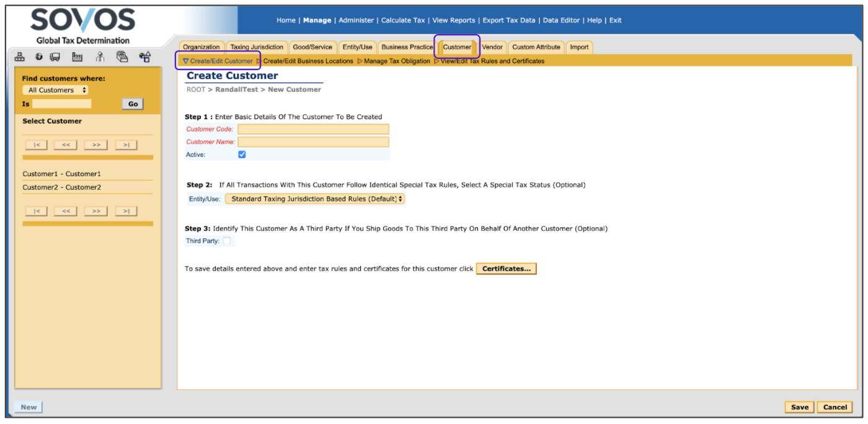The height and width of the screenshot is (424, 868).
Task: Click the delivery truck goods icon
Action: 55,57
